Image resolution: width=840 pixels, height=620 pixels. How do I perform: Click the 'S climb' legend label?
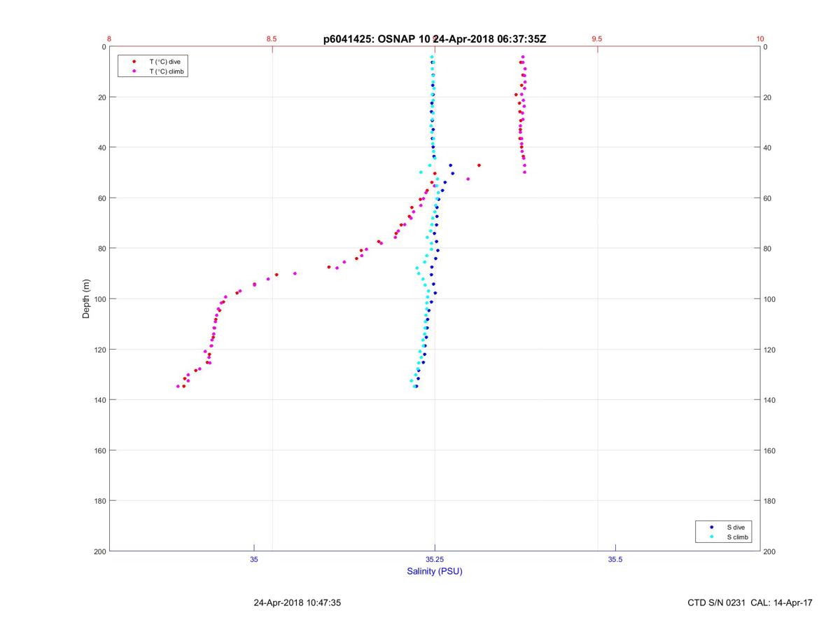click(737, 537)
